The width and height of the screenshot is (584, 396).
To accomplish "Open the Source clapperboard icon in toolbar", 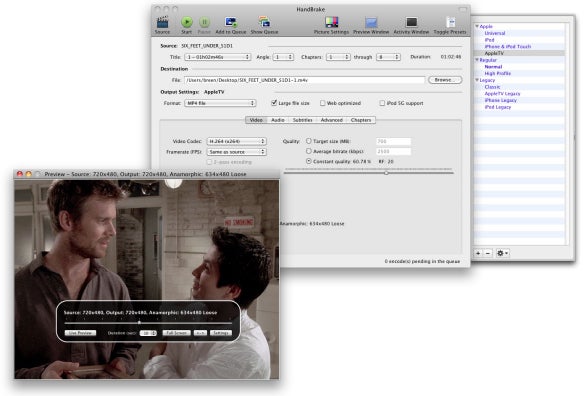I will click(162, 23).
